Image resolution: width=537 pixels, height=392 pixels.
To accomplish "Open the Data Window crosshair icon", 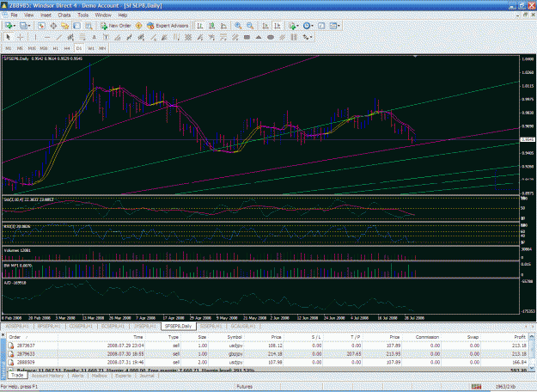I will [x=53, y=26].
